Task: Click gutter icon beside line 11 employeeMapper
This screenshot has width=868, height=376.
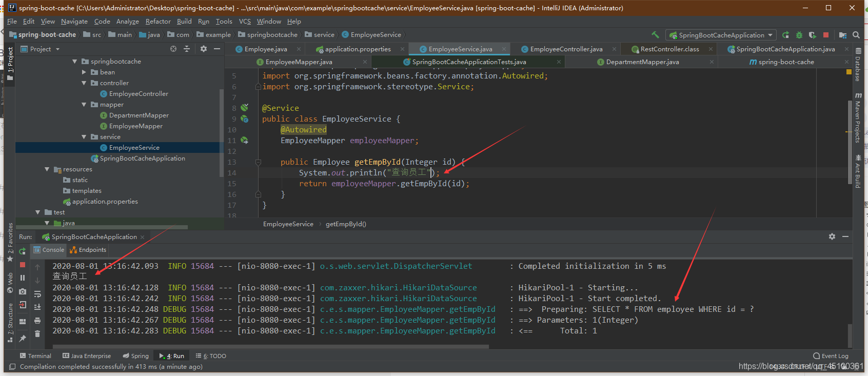Action: 245,140
